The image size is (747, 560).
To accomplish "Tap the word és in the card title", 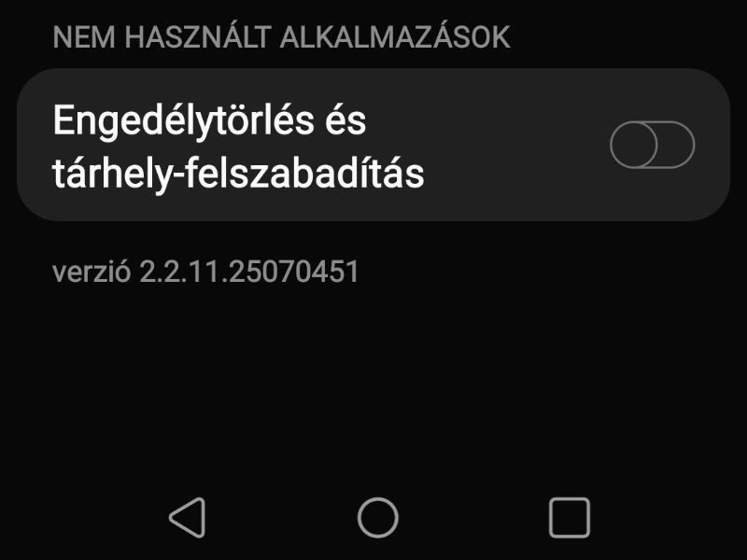I will point(345,120).
